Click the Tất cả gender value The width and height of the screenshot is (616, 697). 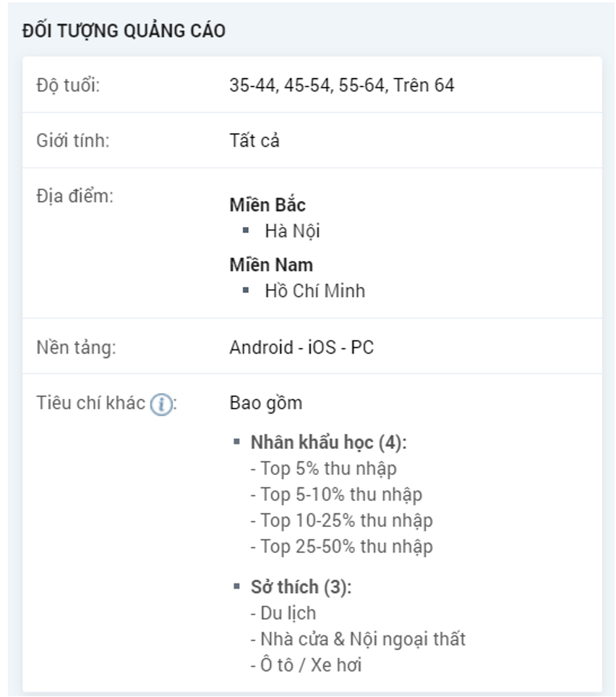coord(254,140)
